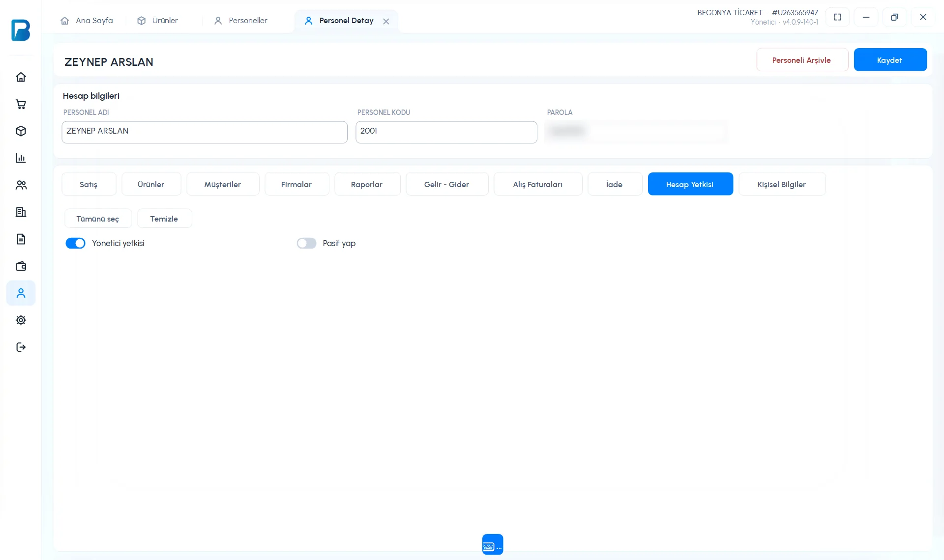Open the bar chart reports icon
944x560 pixels.
[21, 158]
